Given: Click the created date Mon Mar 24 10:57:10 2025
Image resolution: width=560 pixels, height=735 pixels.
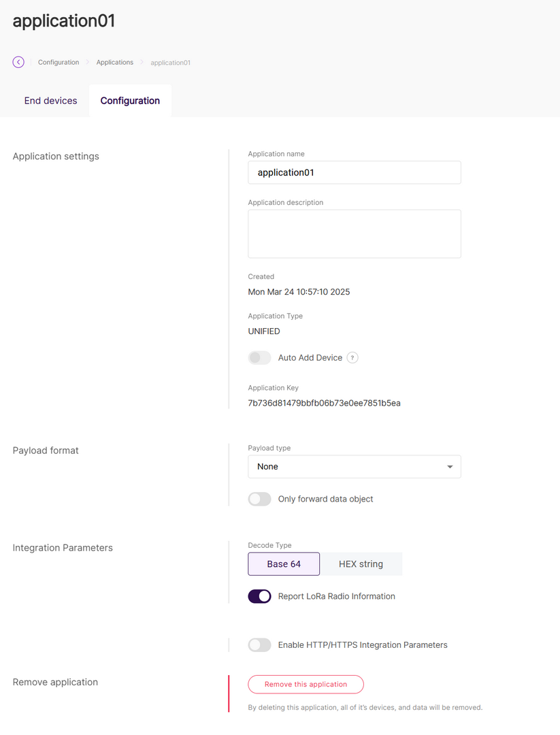Looking at the screenshot, I should click(x=299, y=292).
